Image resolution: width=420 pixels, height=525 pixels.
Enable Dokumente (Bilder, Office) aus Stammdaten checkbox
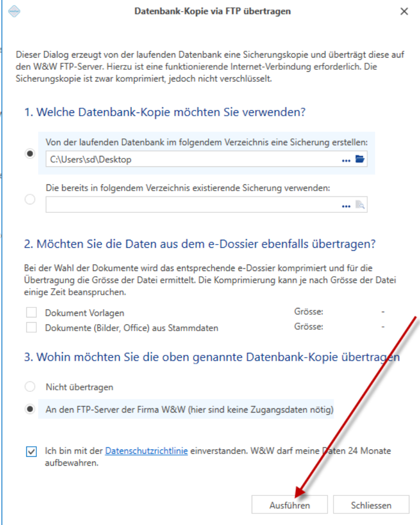pyautogui.click(x=32, y=327)
